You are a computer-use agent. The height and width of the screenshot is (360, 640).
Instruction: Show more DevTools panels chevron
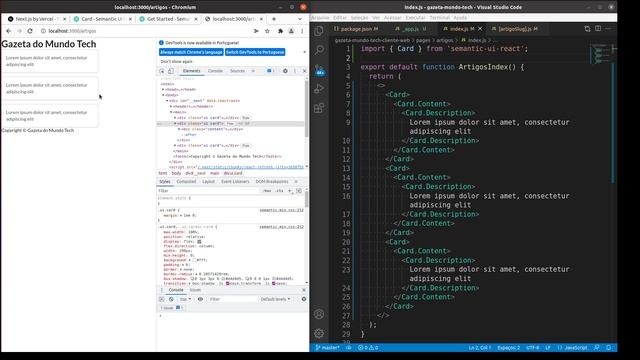[253, 71]
